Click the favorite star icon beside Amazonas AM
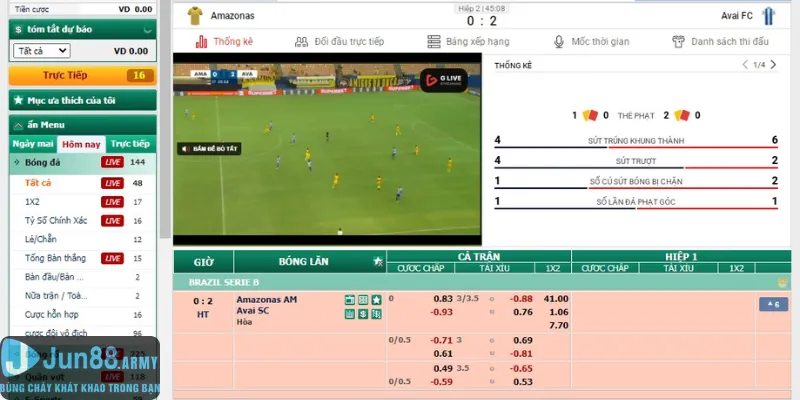Screen dimensions: 800x400 pyautogui.click(x=376, y=299)
